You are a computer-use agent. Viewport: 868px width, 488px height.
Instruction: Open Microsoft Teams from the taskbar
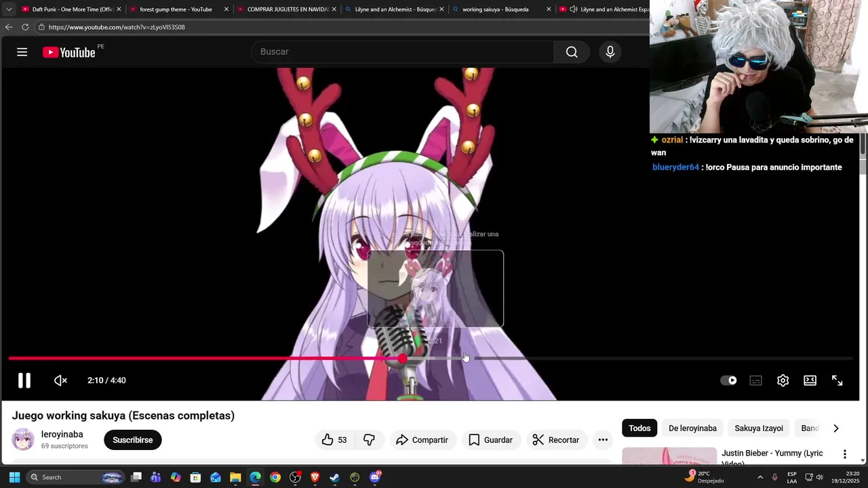point(156,477)
